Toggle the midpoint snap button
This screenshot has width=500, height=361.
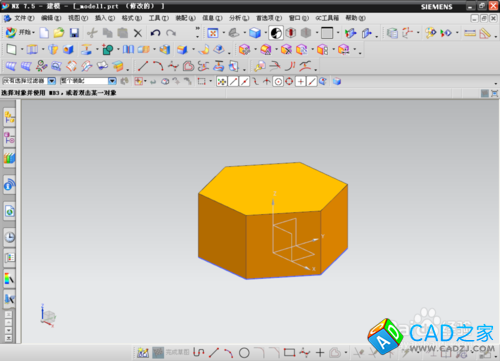coord(244,81)
